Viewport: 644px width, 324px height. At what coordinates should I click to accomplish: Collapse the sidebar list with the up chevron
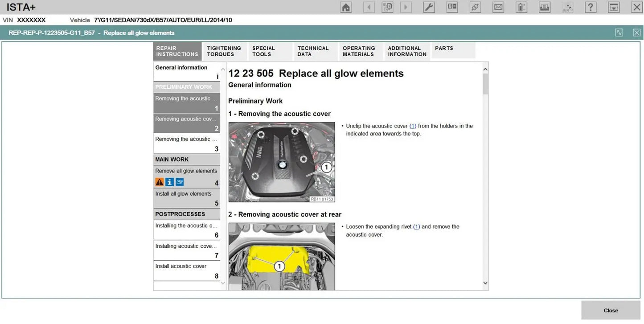[223, 69]
